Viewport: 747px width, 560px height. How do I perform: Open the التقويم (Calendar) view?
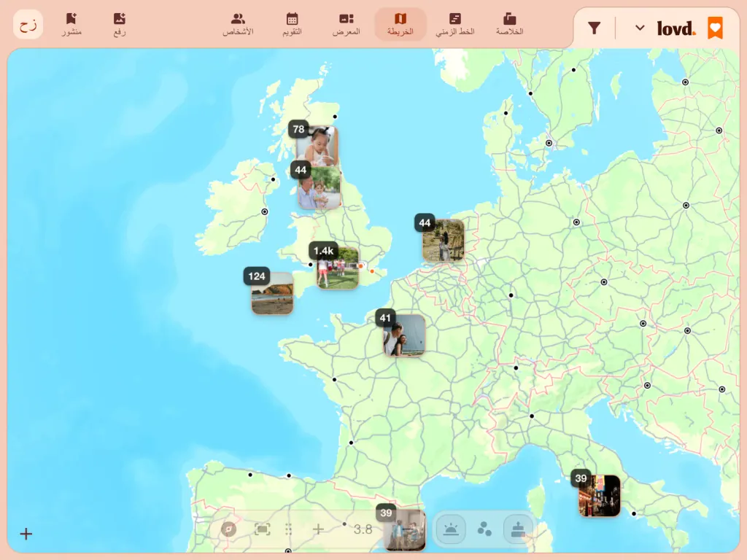click(x=292, y=24)
